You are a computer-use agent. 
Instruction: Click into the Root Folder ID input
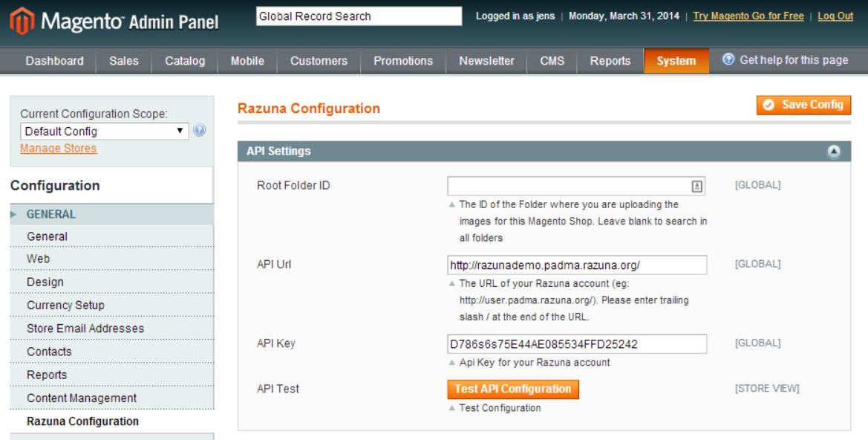point(577,187)
